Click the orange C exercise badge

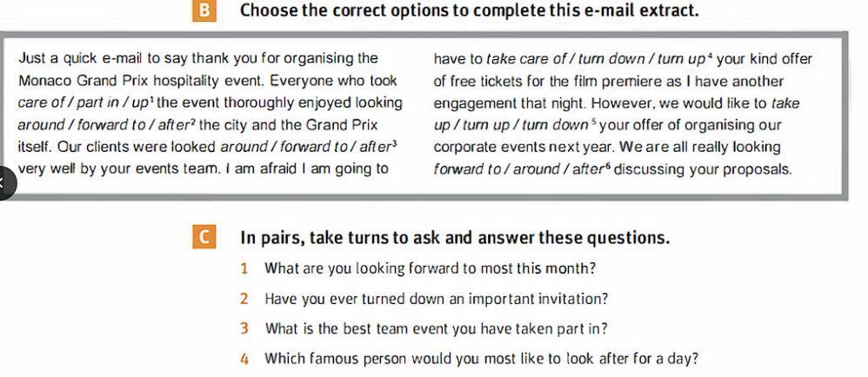pyautogui.click(x=204, y=238)
